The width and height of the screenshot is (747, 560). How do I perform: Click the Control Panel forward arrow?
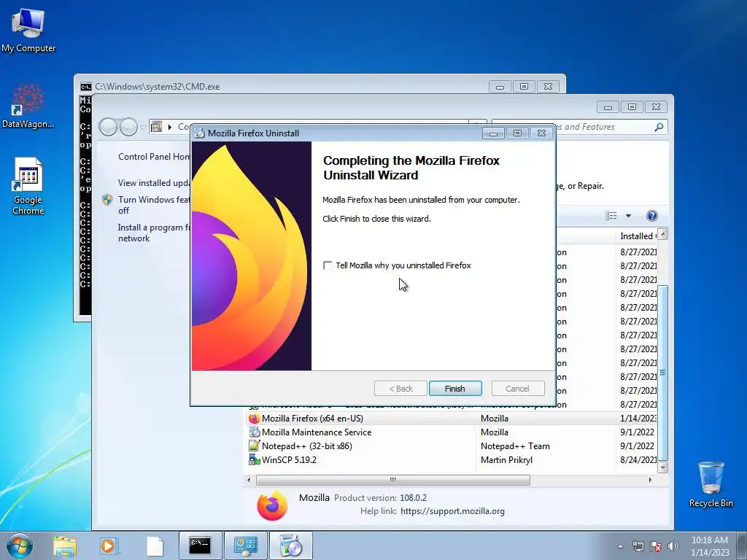[x=128, y=127]
